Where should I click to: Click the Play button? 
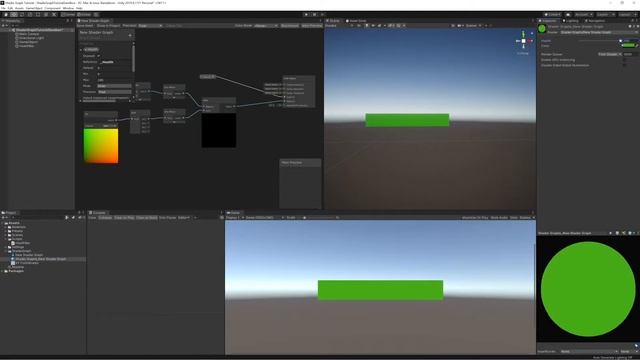click(x=307, y=14)
